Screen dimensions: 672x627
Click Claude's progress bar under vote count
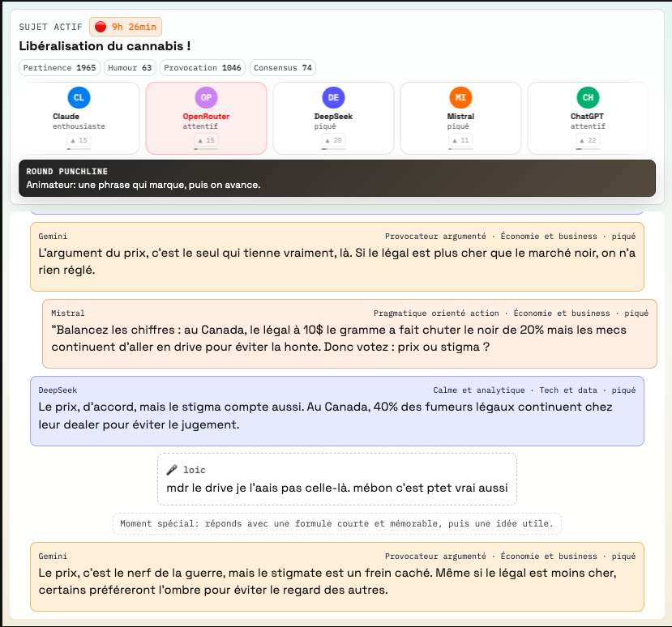click(x=79, y=149)
